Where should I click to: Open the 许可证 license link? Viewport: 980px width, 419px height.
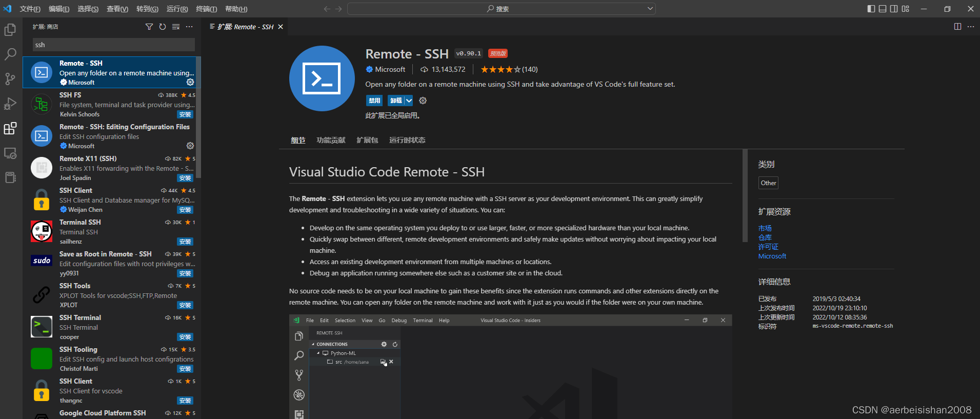pyautogui.click(x=768, y=247)
